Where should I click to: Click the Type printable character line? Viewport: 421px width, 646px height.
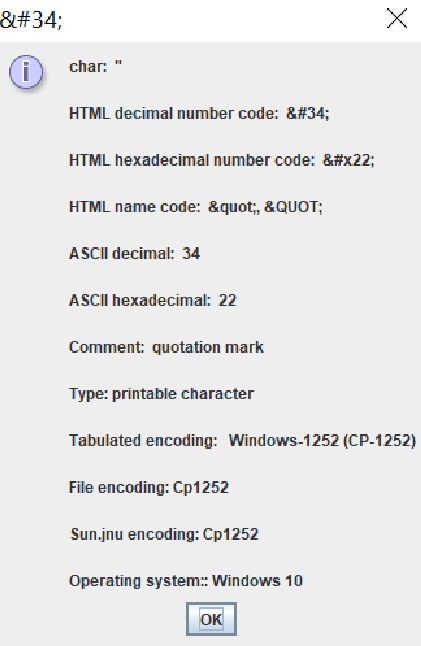pos(161,394)
